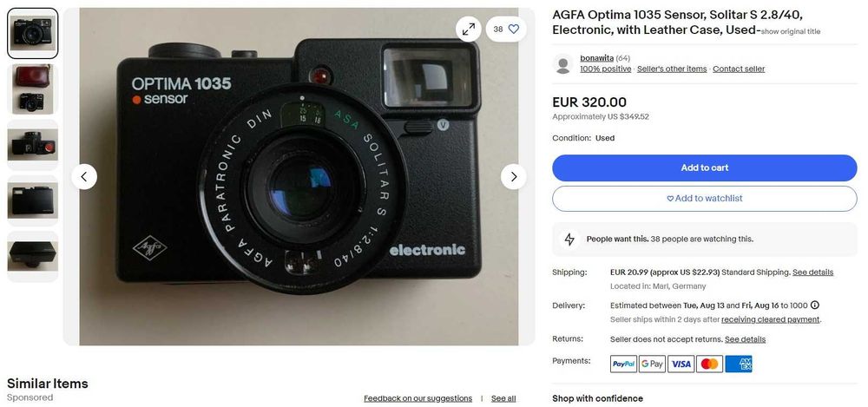Open Returns 'See details' link
The height and width of the screenshot is (407, 868).
745,339
